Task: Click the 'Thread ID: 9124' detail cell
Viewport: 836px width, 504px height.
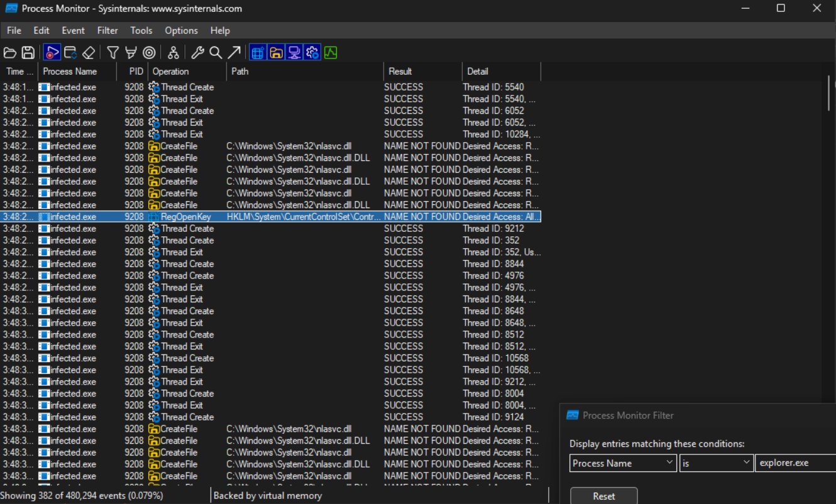Action: pos(493,417)
